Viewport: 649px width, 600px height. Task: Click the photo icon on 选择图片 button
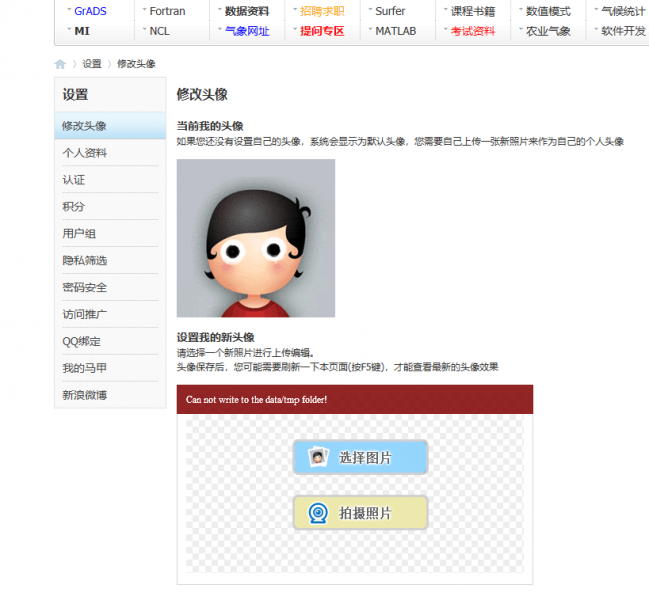pos(318,457)
